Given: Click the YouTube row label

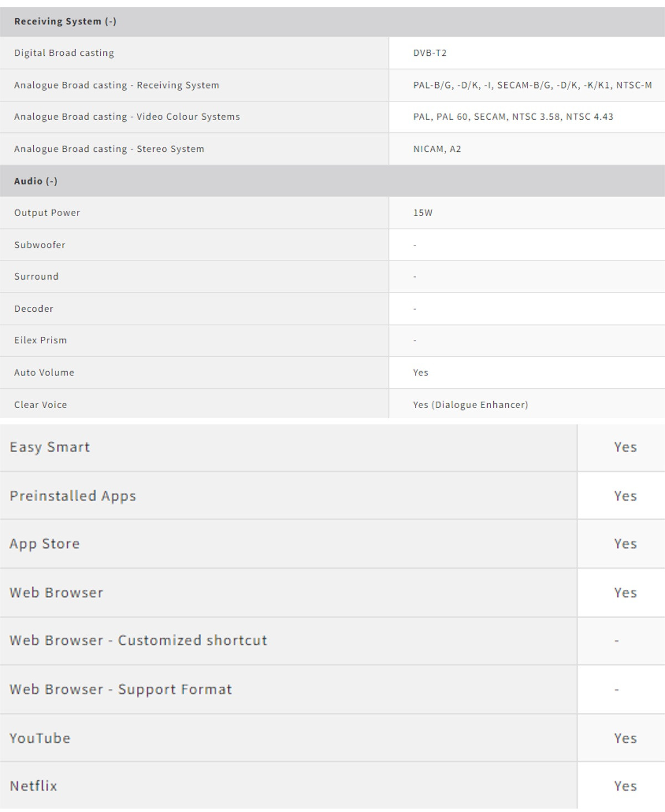Looking at the screenshot, I should click(40, 738).
